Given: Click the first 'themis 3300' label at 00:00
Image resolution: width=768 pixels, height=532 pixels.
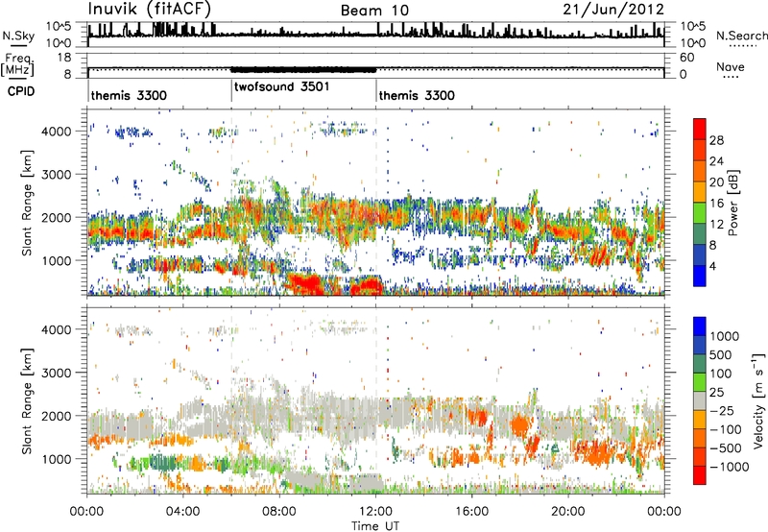Looking at the screenshot, I should 129,95.
